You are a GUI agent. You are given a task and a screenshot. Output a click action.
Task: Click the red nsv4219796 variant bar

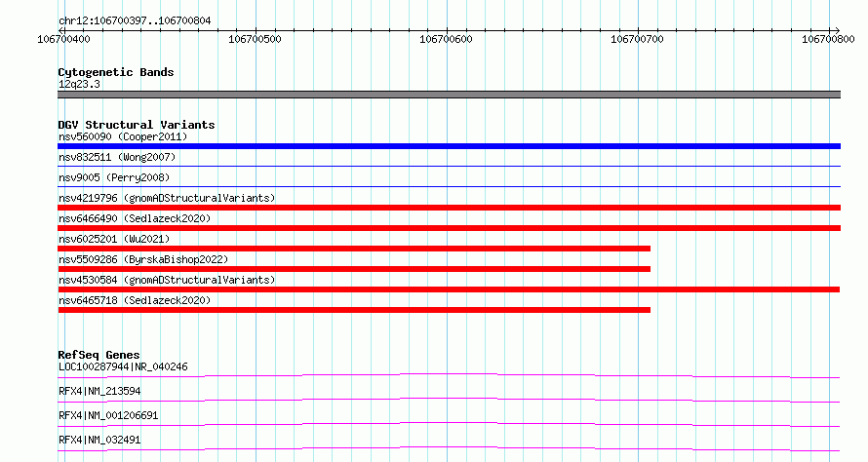(449, 208)
